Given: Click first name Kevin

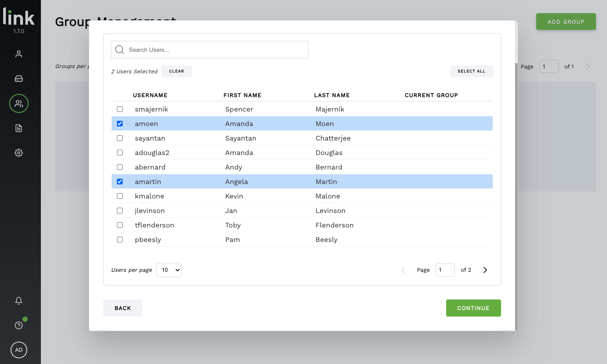Looking at the screenshot, I should [x=234, y=196].
